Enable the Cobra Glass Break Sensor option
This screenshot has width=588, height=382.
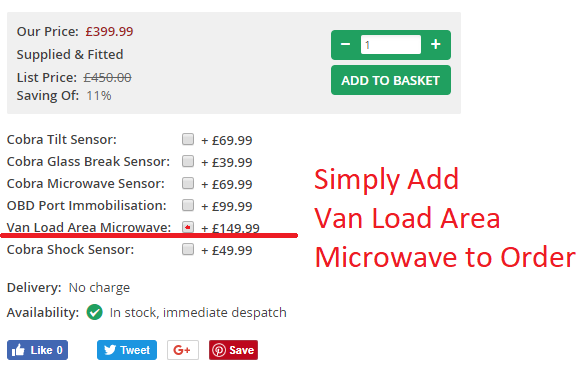(188, 161)
